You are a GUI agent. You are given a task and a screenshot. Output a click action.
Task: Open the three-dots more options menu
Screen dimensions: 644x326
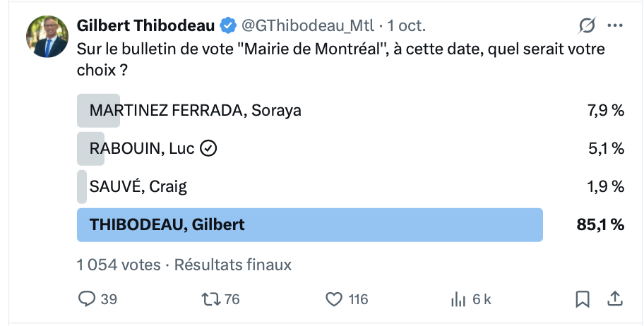click(x=615, y=26)
